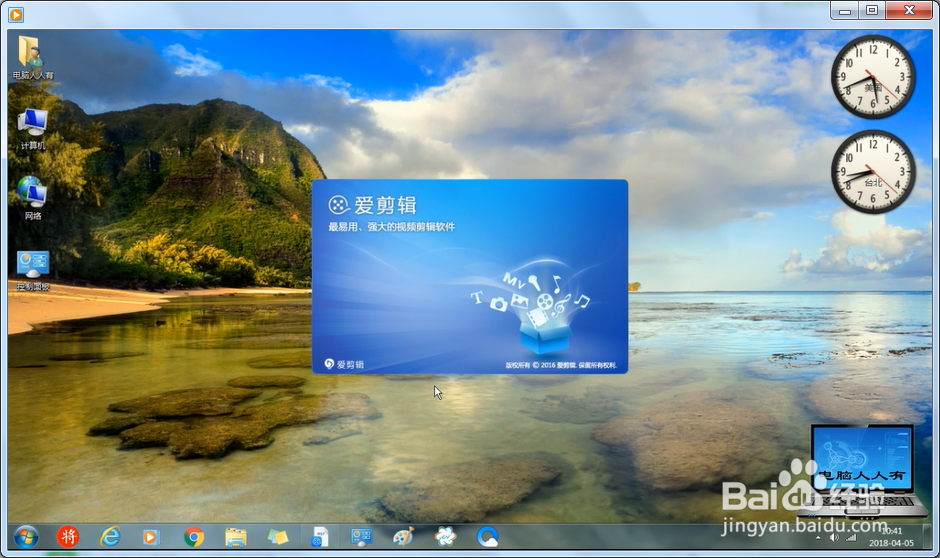The height and width of the screenshot is (558, 940).
Task: Open the flower-shaped app in taskbar
Action: coord(445,536)
